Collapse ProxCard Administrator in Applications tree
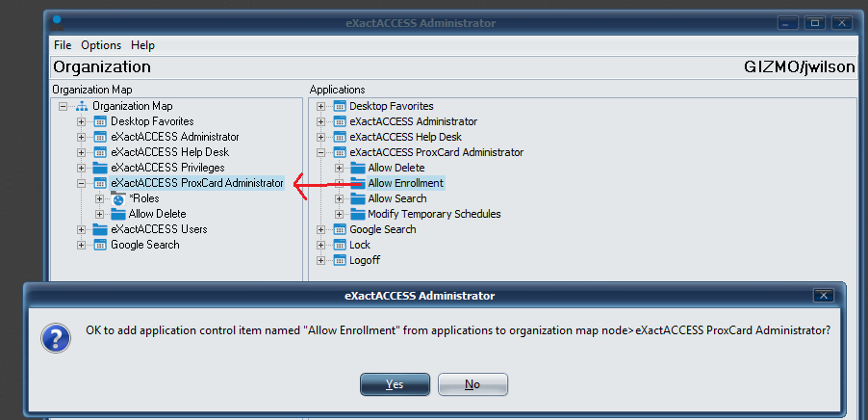 (x=320, y=152)
